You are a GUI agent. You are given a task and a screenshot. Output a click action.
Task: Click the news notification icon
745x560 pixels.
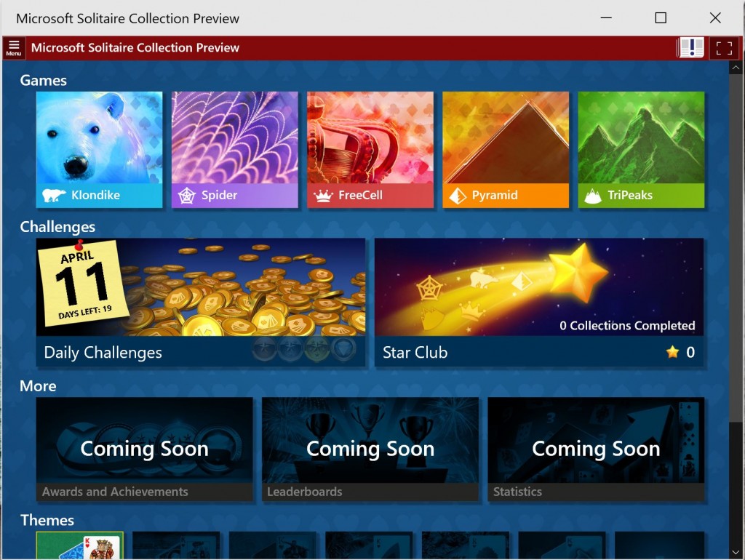coord(690,48)
